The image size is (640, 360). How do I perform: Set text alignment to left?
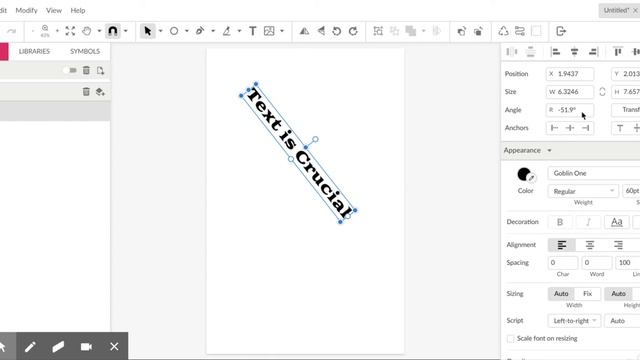point(562,245)
